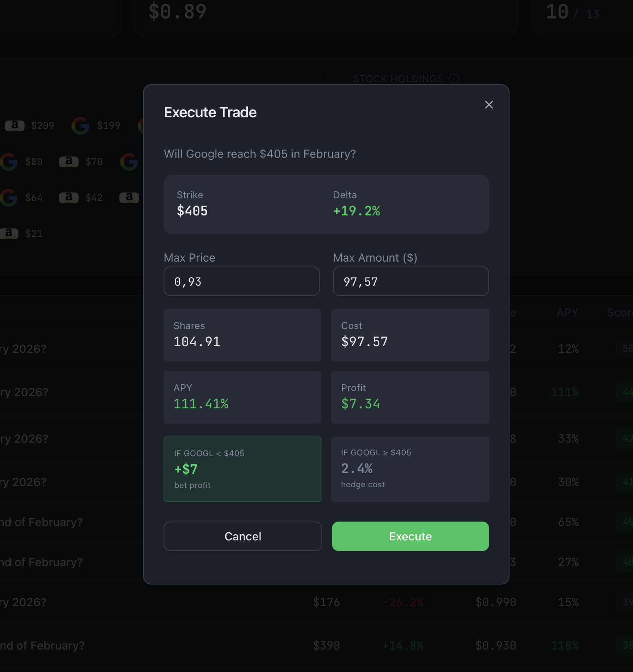This screenshot has width=633, height=672.
Task: Close the Execute Trade dialog
Action: 489,105
